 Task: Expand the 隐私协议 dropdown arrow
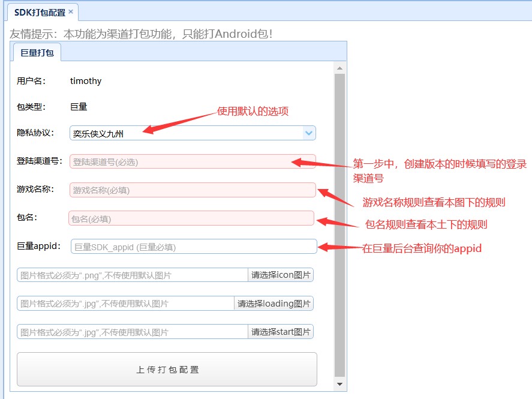(x=309, y=133)
